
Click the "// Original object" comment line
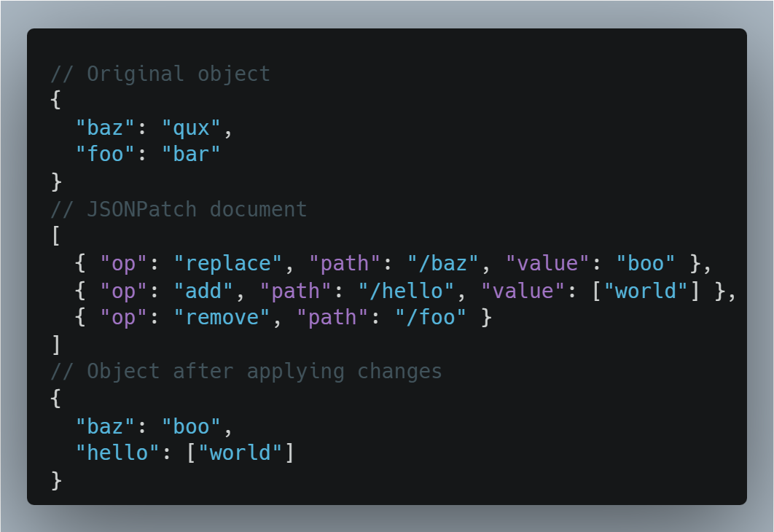tap(160, 74)
